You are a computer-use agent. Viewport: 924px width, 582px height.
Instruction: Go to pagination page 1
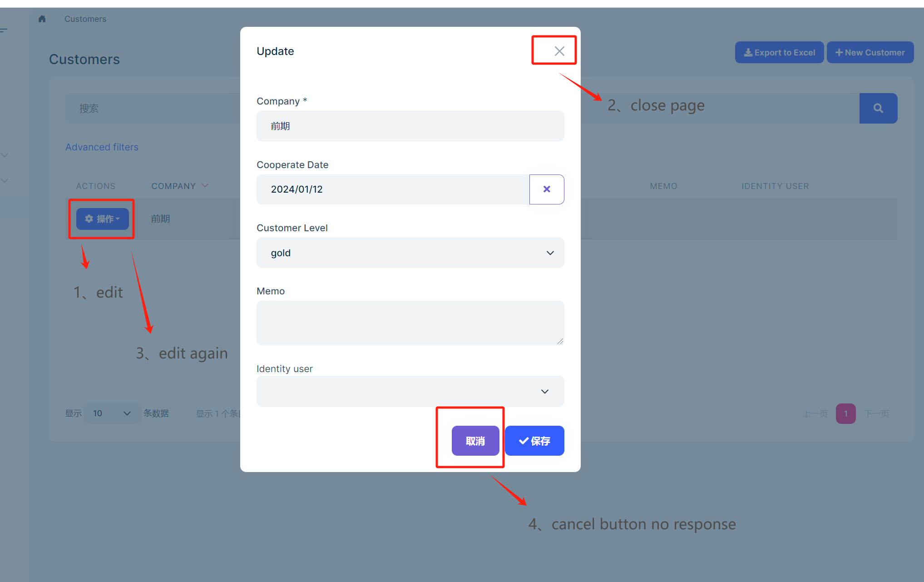coord(845,414)
